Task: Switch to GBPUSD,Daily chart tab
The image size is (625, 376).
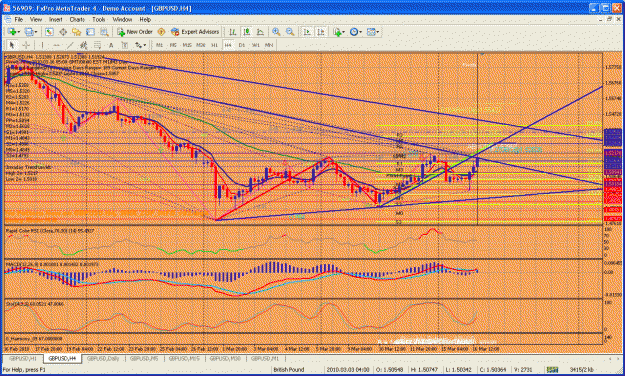Action: pos(103,358)
